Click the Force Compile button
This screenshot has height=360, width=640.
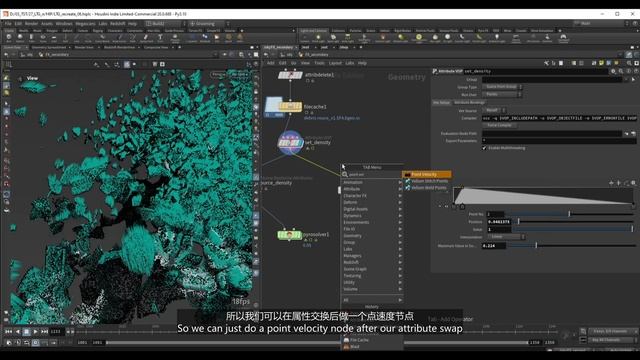[x=500, y=125]
